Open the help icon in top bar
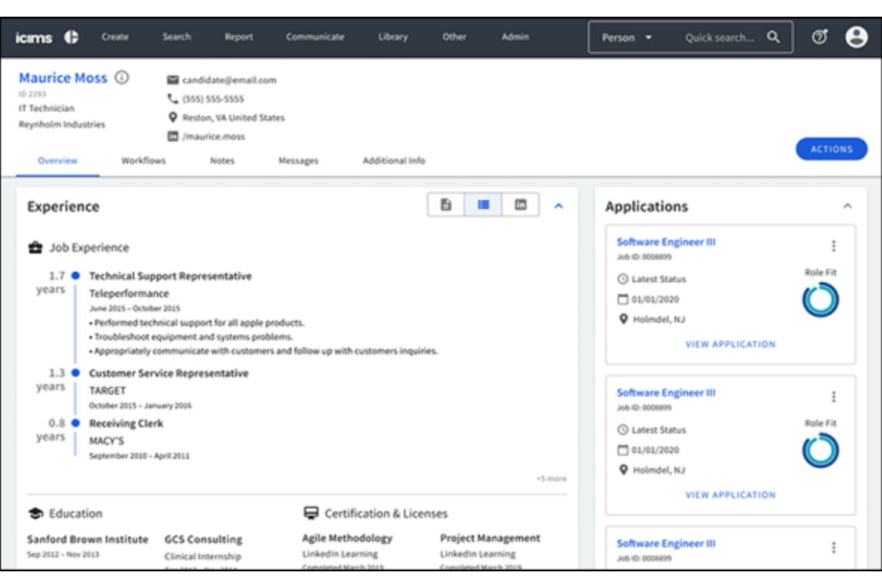The image size is (882, 588). [x=819, y=37]
